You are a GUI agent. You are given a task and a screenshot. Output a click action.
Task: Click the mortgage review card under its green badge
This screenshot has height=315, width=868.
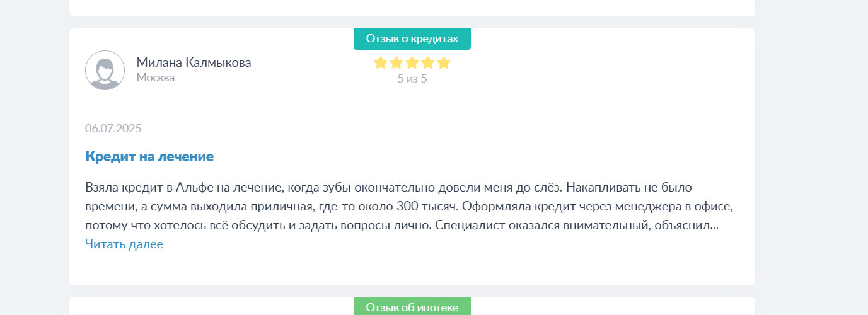point(412,306)
